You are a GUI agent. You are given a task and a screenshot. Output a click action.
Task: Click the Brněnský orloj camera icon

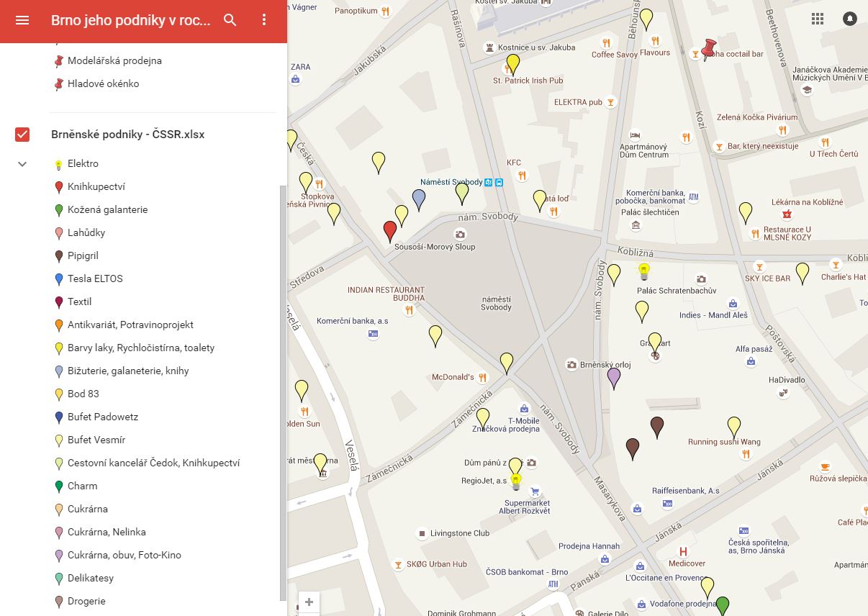pos(571,365)
